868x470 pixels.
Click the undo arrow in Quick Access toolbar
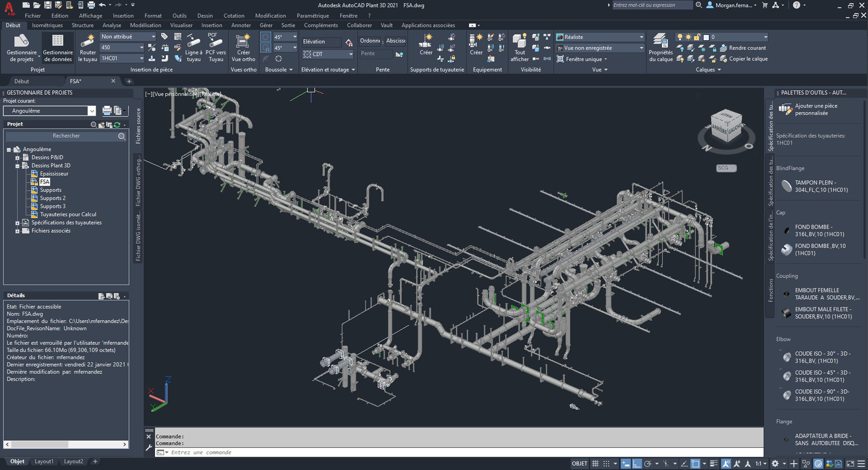point(102,5)
